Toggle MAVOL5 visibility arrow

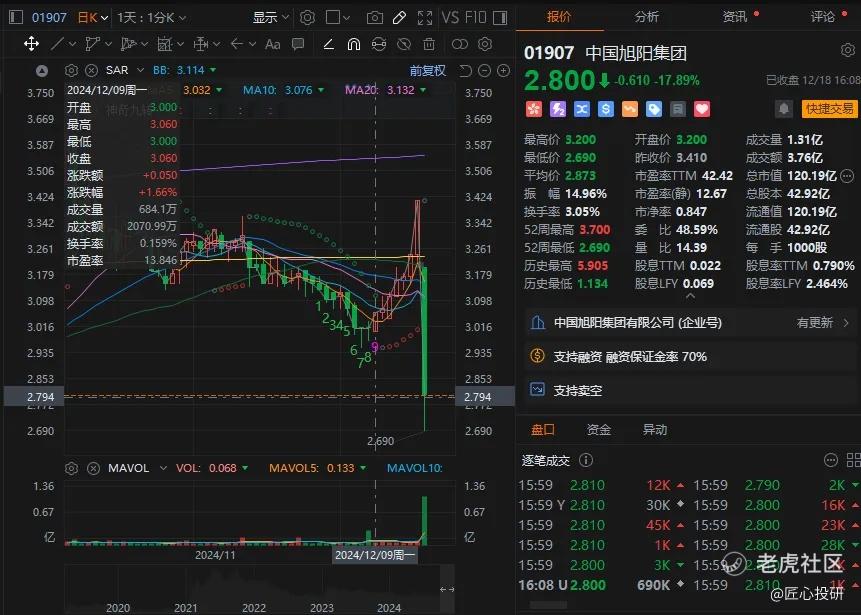pos(362,468)
